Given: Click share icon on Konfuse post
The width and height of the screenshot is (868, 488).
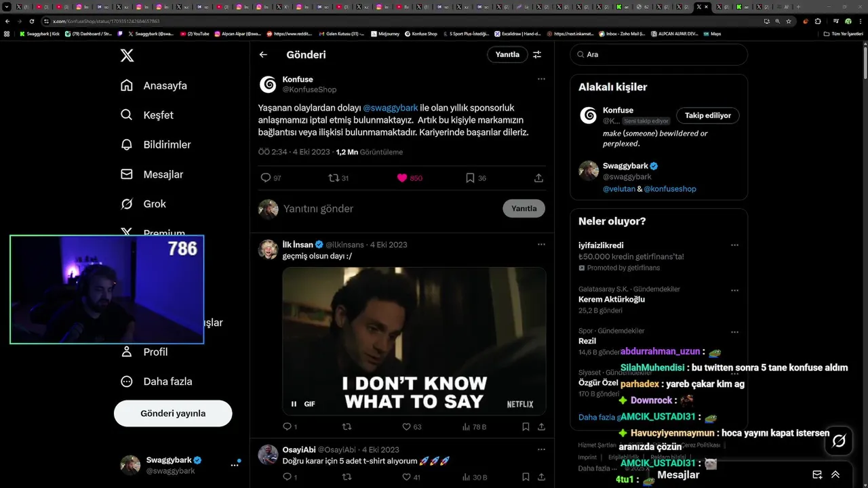Looking at the screenshot, I should 538,178.
